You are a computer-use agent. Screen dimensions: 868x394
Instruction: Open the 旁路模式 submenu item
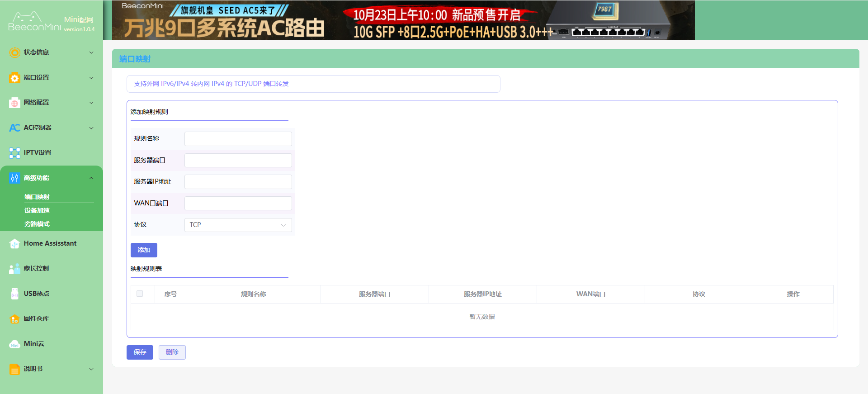pyautogui.click(x=37, y=224)
